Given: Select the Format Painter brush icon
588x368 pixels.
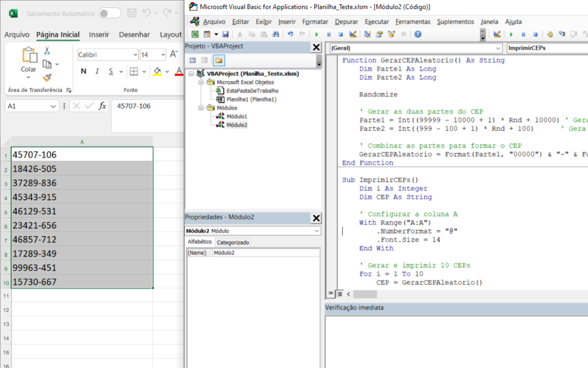Looking at the screenshot, I should click(x=47, y=78).
